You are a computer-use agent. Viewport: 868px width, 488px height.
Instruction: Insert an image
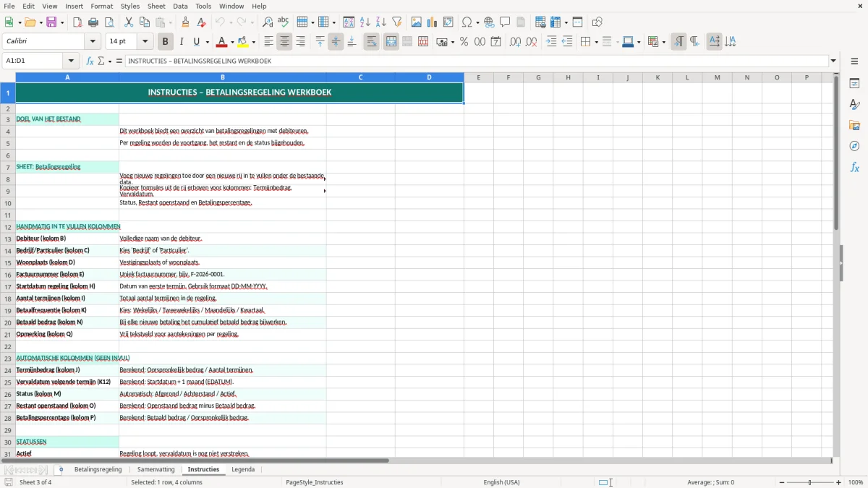(x=417, y=22)
